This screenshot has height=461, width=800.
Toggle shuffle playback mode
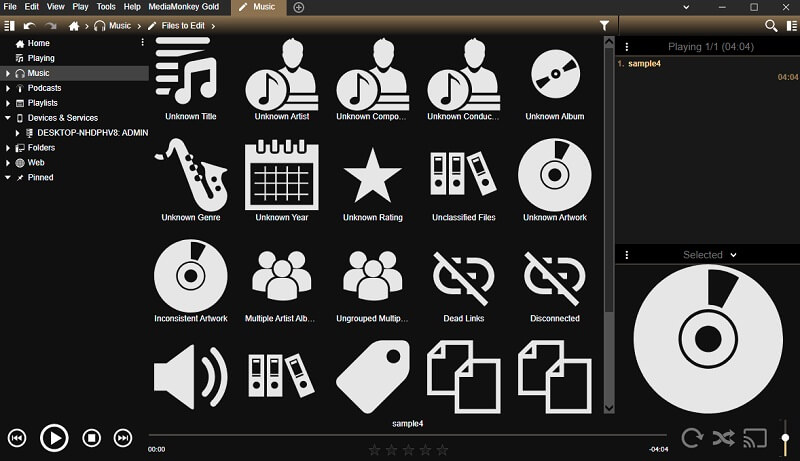722,437
